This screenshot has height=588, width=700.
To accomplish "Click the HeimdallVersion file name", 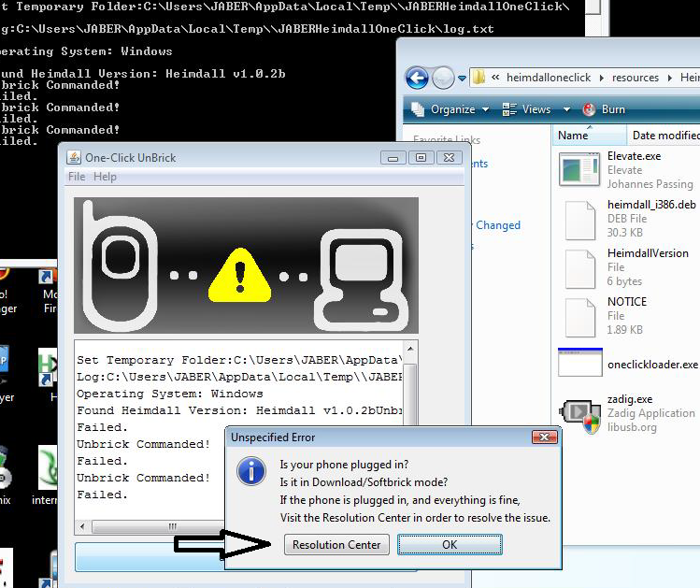I will [x=648, y=253].
